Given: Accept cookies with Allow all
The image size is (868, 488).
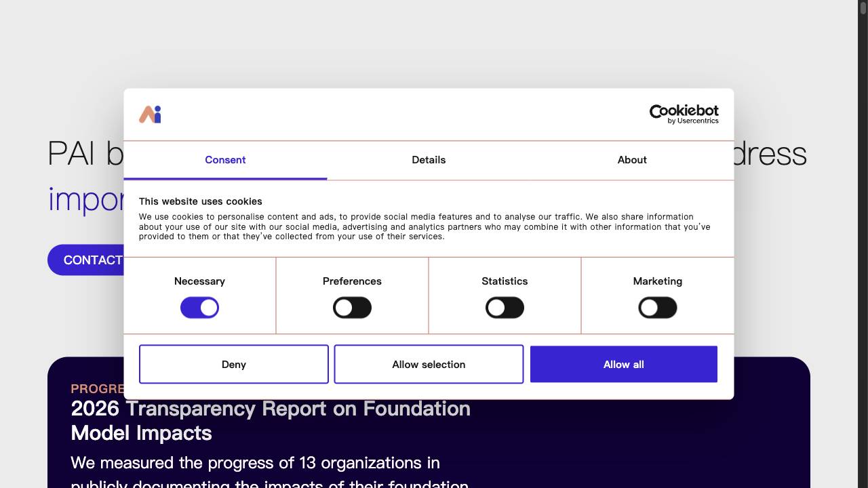Looking at the screenshot, I should click(x=624, y=364).
